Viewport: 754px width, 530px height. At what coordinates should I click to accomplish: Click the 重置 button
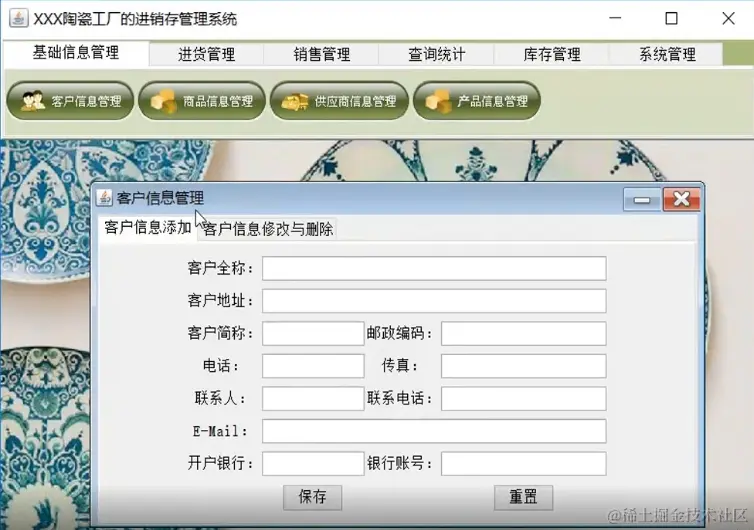(x=523, y=497)
